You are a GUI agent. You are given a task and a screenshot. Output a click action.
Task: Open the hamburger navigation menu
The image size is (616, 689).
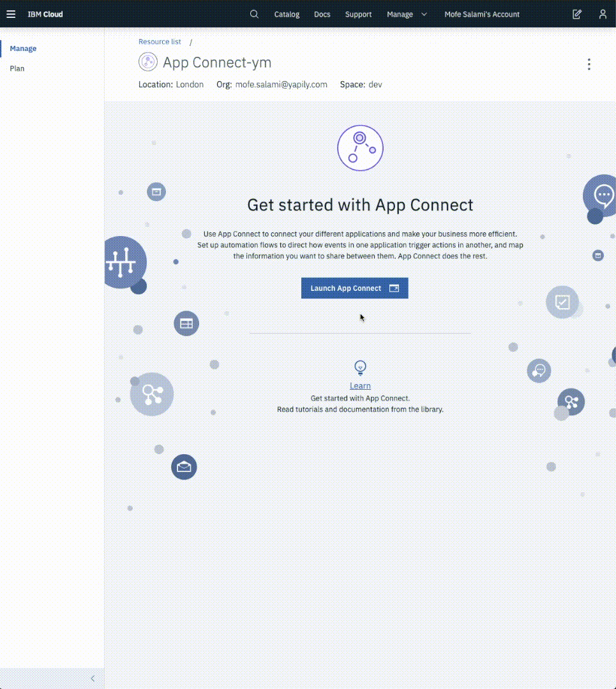pos(11,14)
